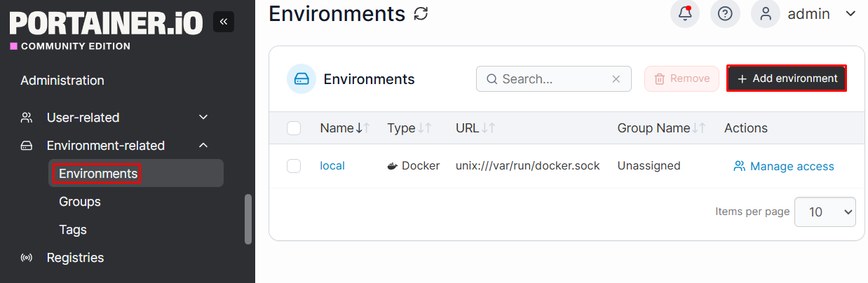Check the local environment row checkbox
The image size is (868, 283).
coord(294,166)
